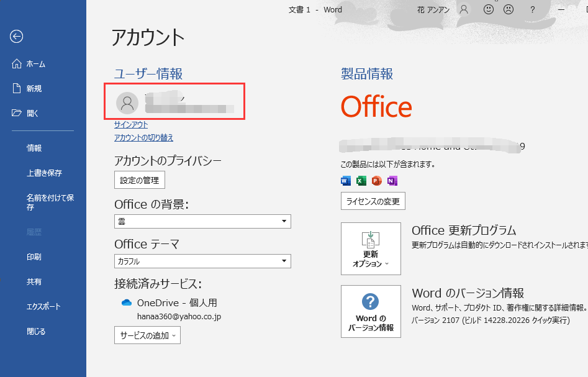Click the Word app icon under 製品情報
This screenshot has width=588, height=377.
pyautogui.click(x=346, y=181)
